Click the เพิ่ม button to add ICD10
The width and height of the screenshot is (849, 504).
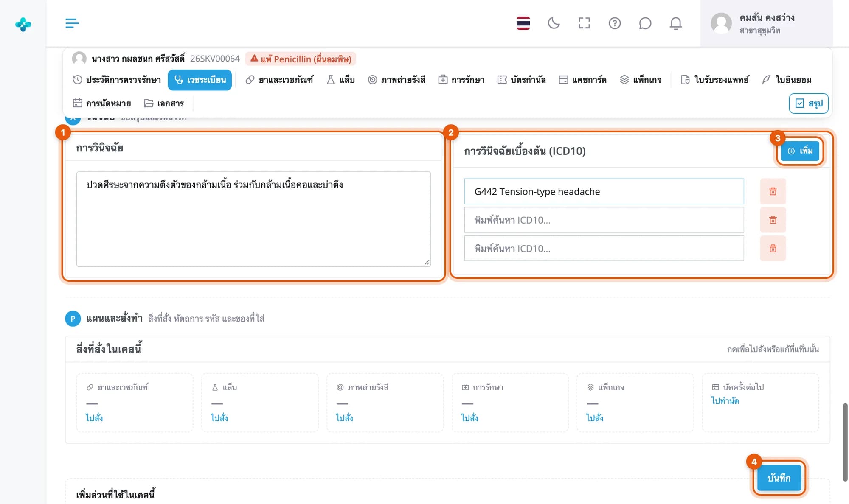tap(800, 151)
